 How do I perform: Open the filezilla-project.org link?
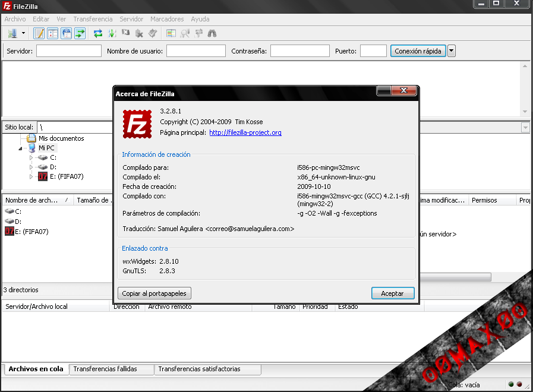pyautogui.click(x=245, y=132)
